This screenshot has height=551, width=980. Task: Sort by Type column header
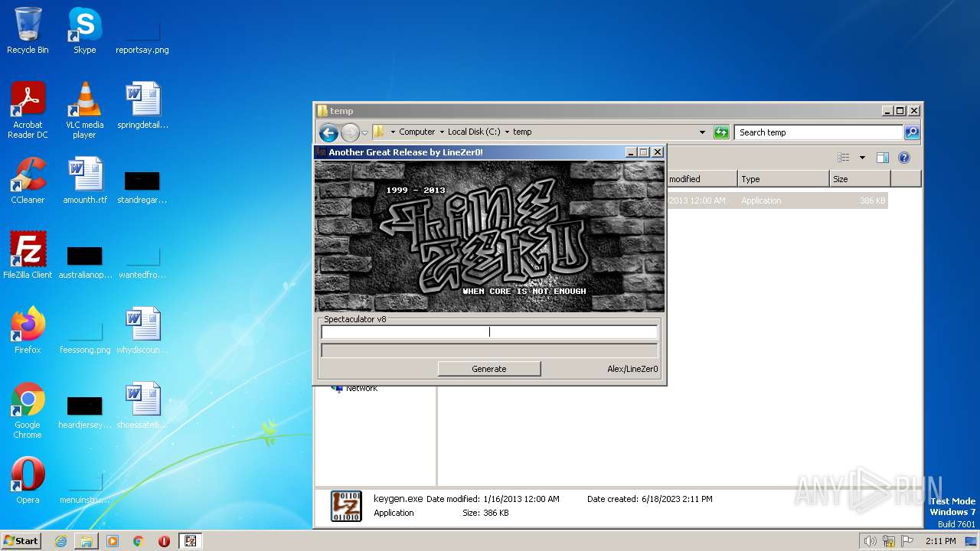(x=783, y=179)
